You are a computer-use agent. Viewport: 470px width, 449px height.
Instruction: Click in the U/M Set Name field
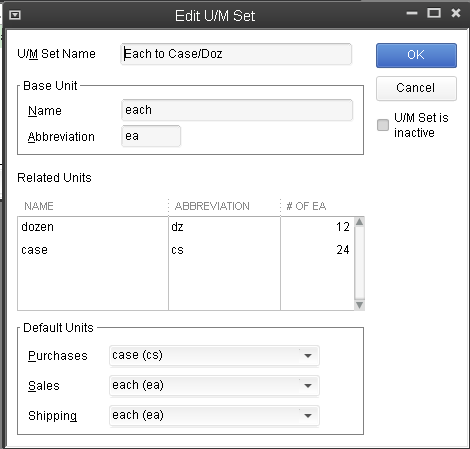coord(236,54)
